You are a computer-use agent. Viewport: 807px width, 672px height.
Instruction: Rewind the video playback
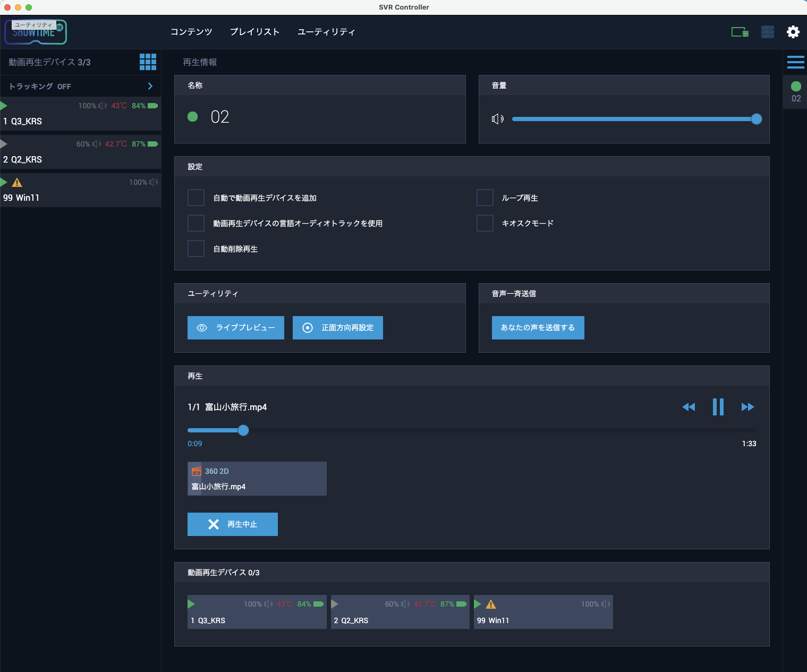689,407
